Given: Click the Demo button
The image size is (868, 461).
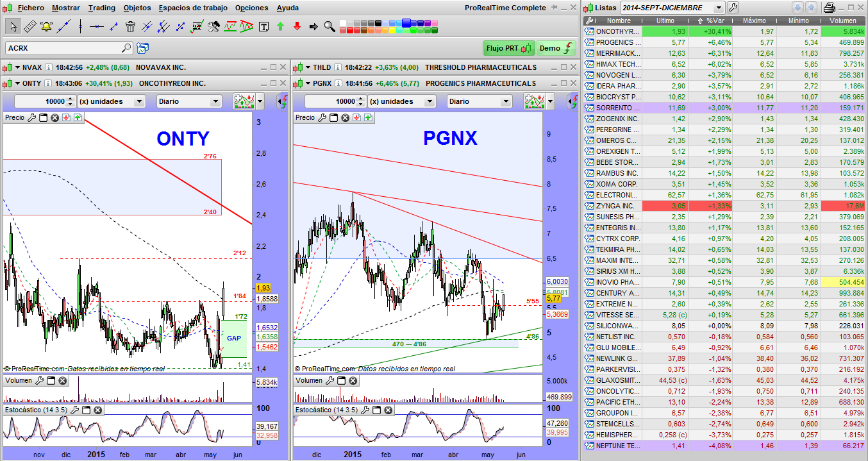Looking at the screenshot, I should tap(556, 48).
